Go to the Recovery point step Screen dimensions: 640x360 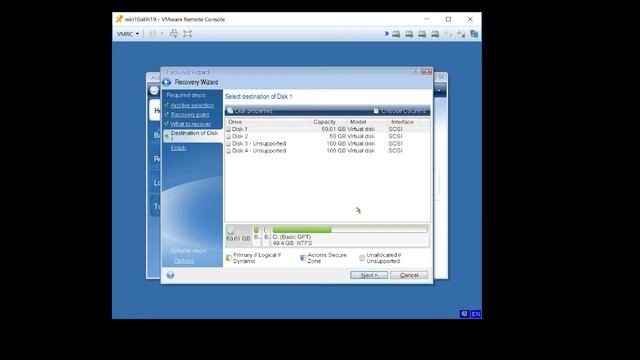click(190, 115)
